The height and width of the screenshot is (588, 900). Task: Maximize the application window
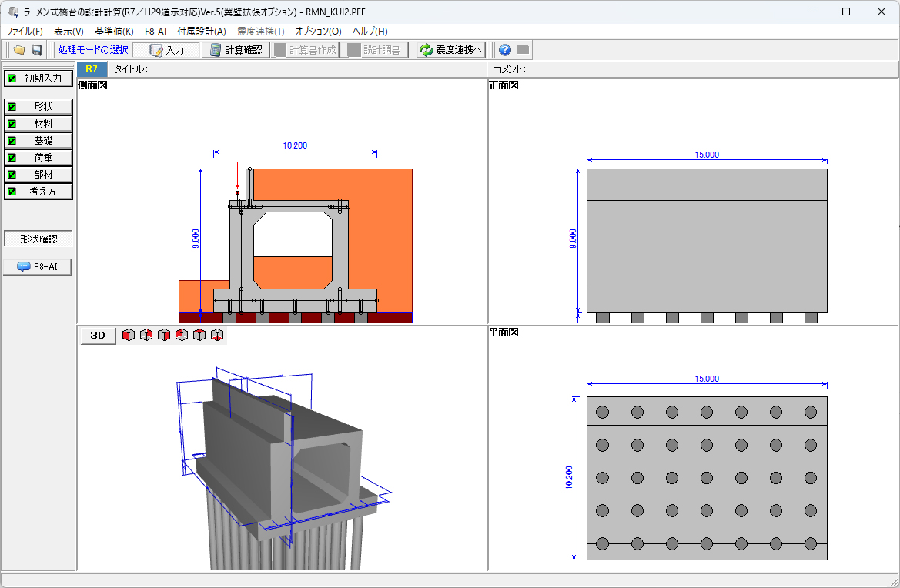pyautogui.click(x=845, y=12)
